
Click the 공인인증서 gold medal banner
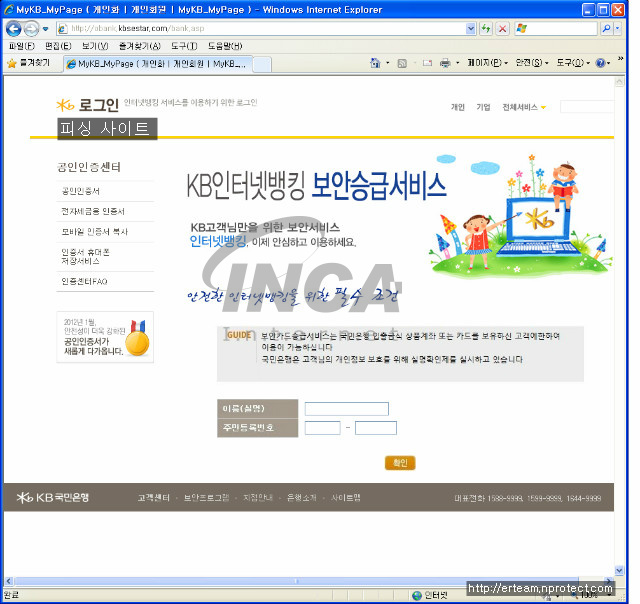tap(105, 337)
